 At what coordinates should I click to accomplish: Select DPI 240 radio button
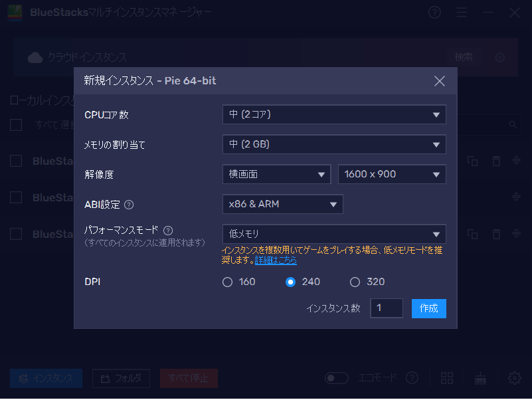[x=290, y=282]
